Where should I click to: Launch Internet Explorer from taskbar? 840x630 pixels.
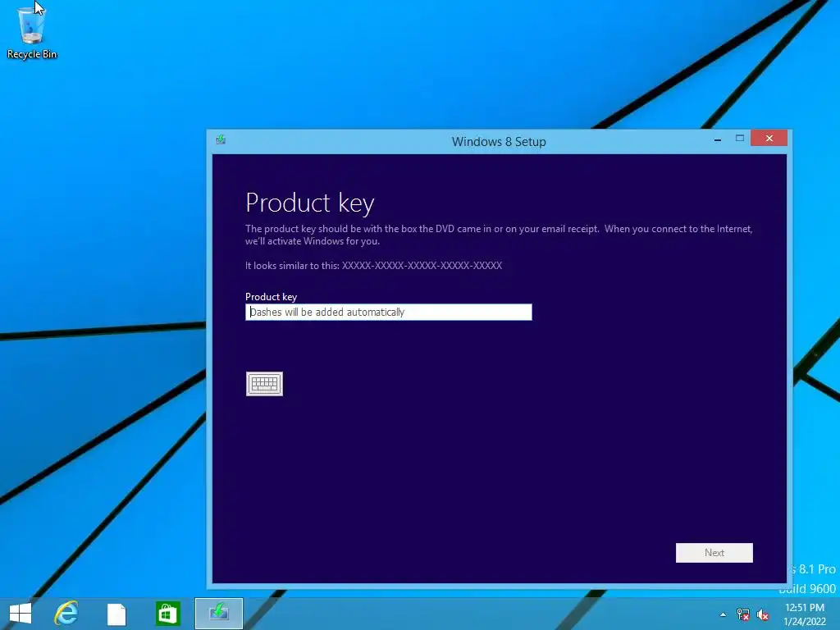(66, 614)
